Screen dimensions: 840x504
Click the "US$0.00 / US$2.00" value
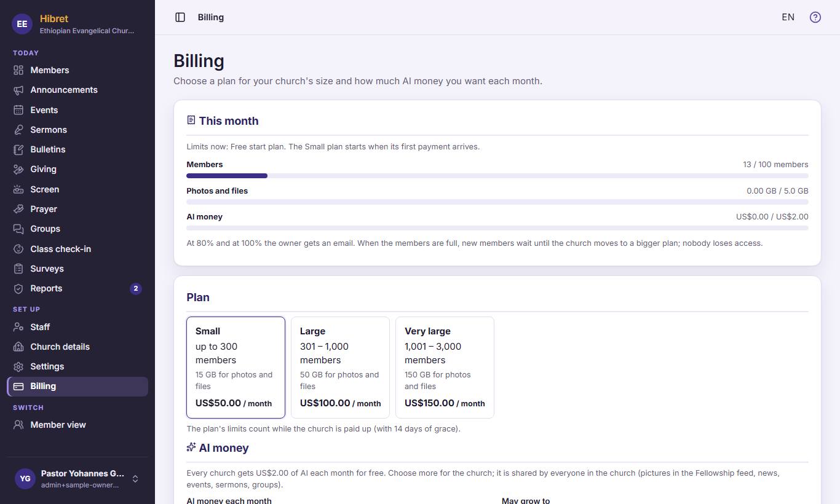click(x=772, y=217)
